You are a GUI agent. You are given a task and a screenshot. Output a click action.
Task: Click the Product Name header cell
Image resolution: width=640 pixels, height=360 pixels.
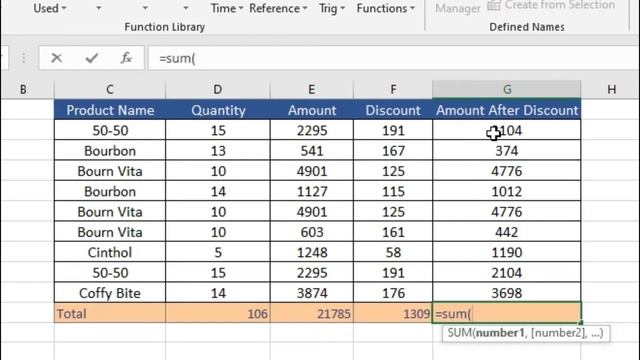[110, 110]
